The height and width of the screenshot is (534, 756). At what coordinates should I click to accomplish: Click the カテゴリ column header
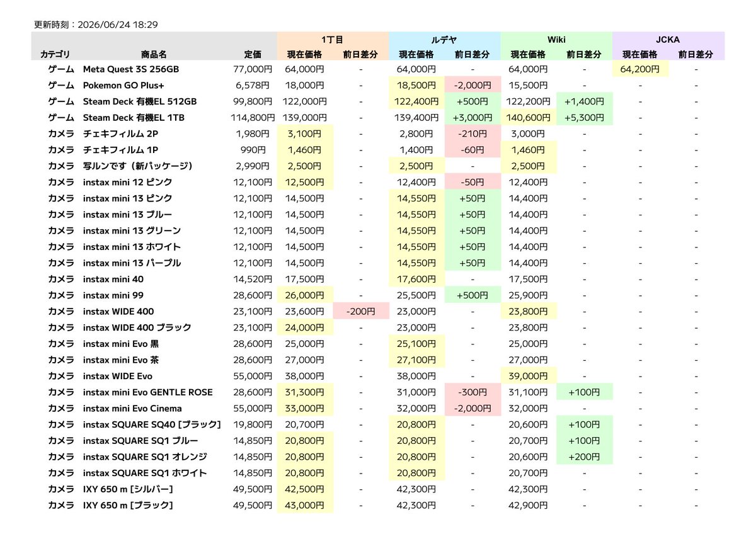[x=55, y=55]
